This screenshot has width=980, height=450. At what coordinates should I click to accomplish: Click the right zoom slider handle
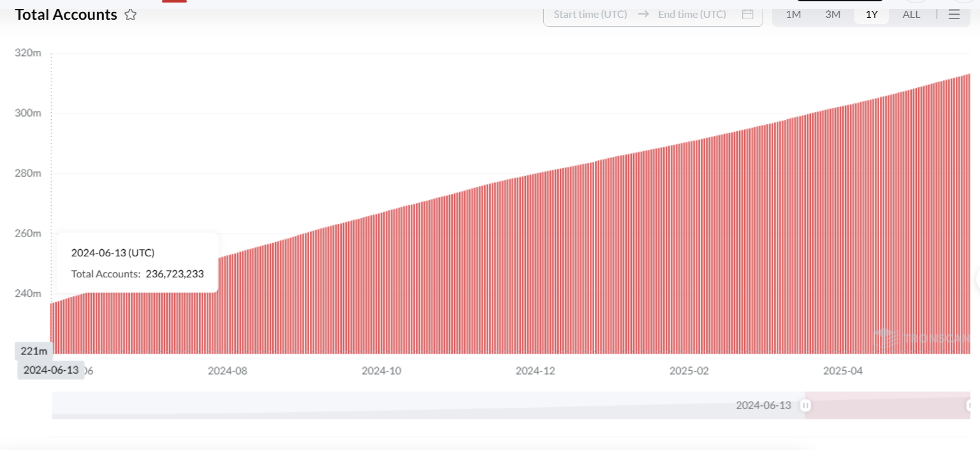tap(969, 405)
